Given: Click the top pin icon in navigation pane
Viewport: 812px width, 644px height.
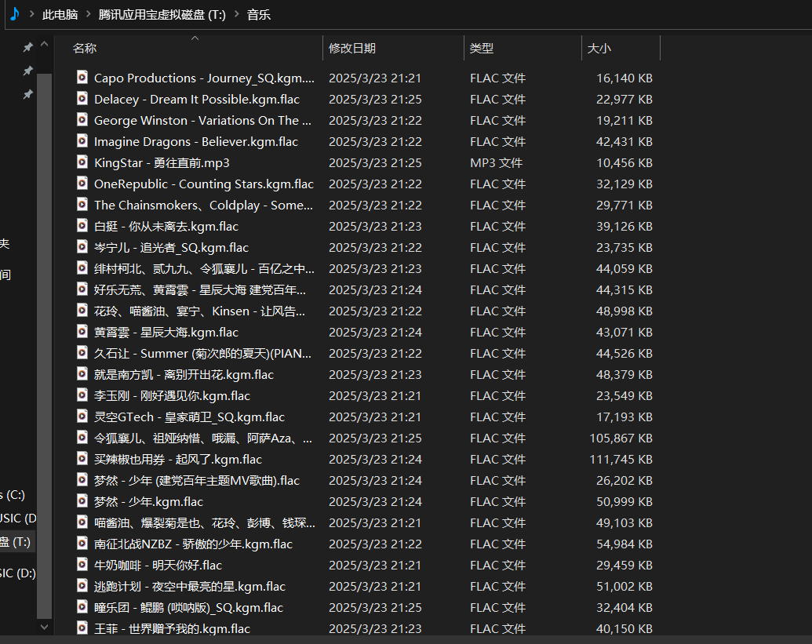Looking at the screenshot, I should (28, 47).
